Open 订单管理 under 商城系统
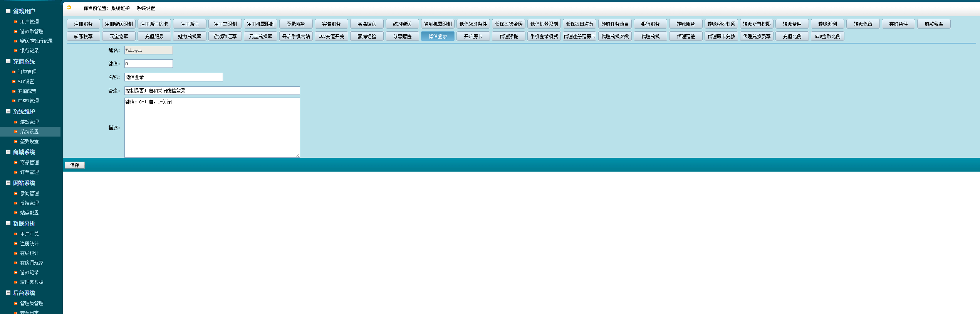The image size is (980, 314). 29,172
